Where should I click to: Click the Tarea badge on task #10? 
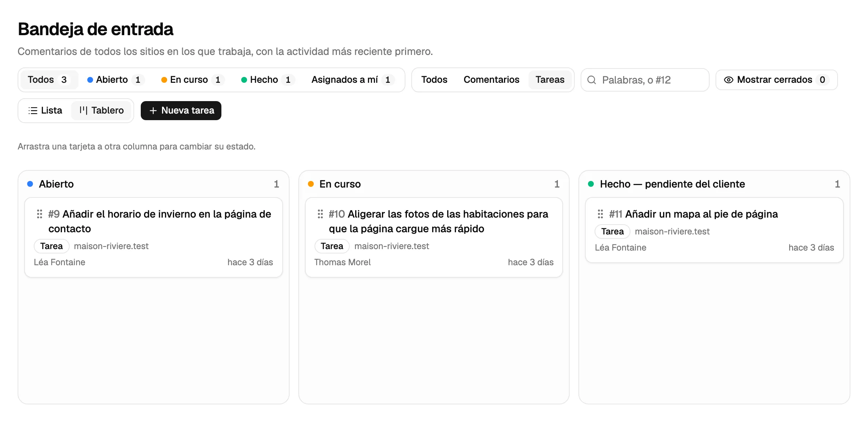[x=332, y=246]
